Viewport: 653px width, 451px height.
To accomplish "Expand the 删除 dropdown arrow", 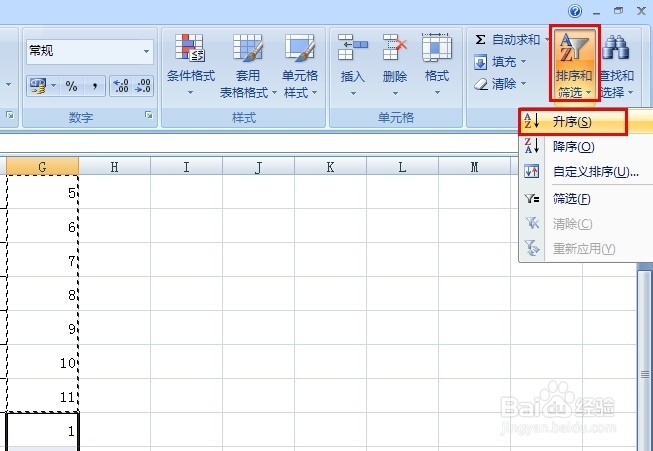I will pyautogui.click(x=395, y=93).
